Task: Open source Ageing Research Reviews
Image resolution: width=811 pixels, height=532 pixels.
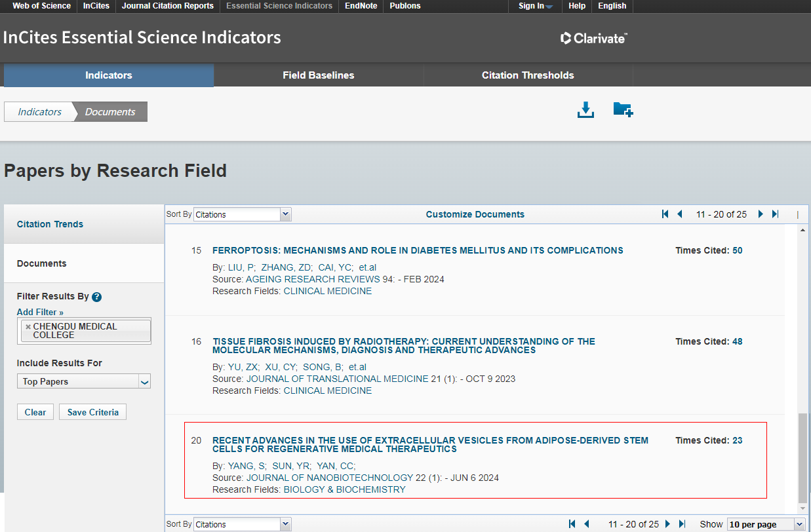Action: click(x=312, y=279)
